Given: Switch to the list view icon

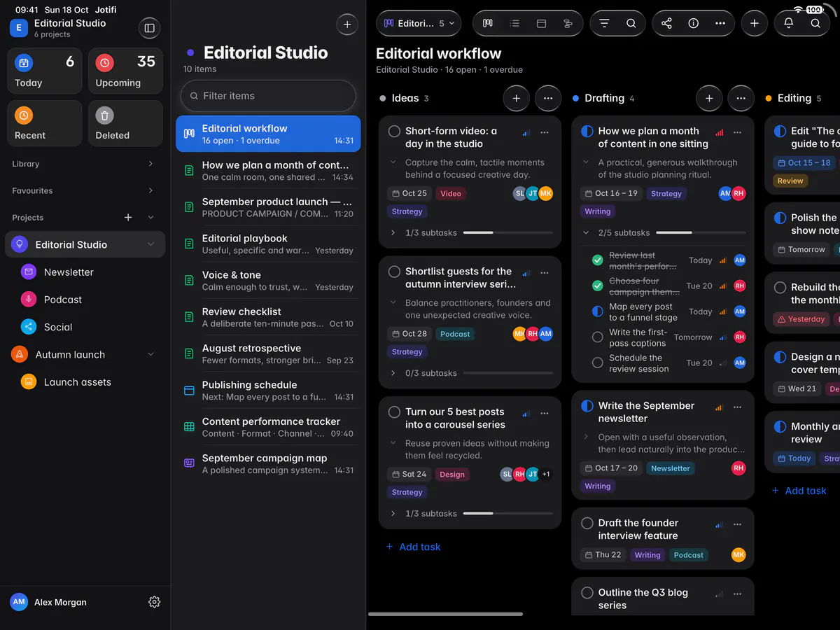Looking at the screenshot, I should pos(515,23).
